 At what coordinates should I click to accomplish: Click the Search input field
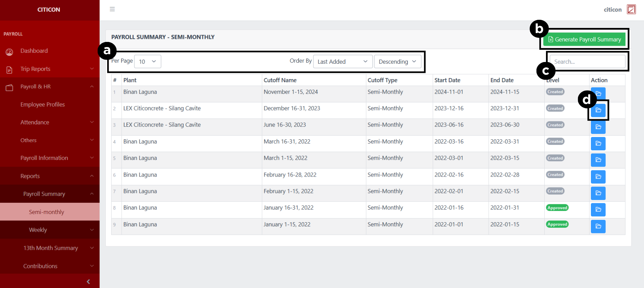(x=587, y=62)
